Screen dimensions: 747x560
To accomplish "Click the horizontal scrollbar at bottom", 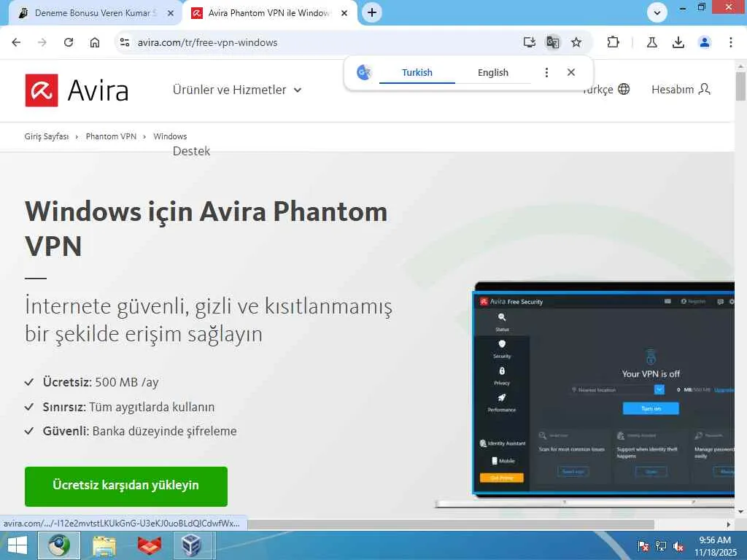I will 450,524.
